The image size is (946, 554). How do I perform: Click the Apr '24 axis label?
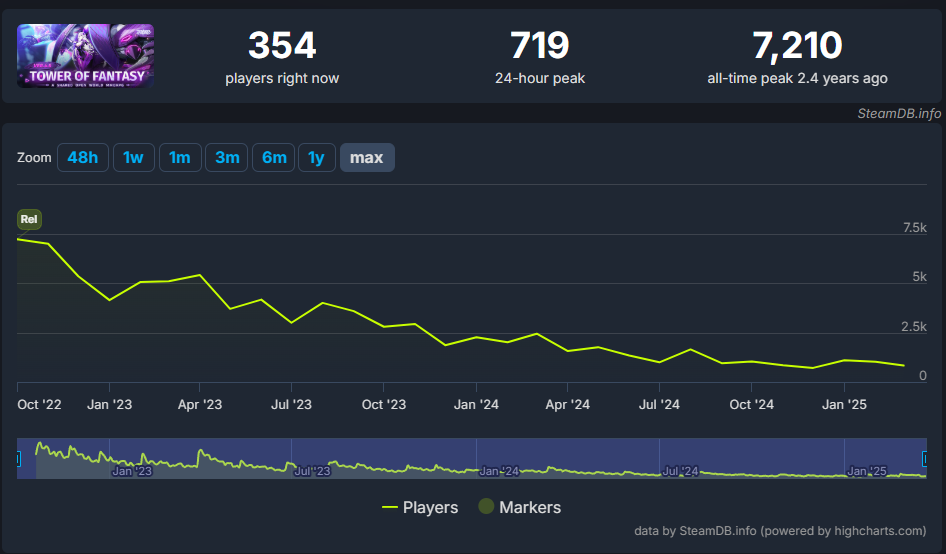[x=568, y=404]
